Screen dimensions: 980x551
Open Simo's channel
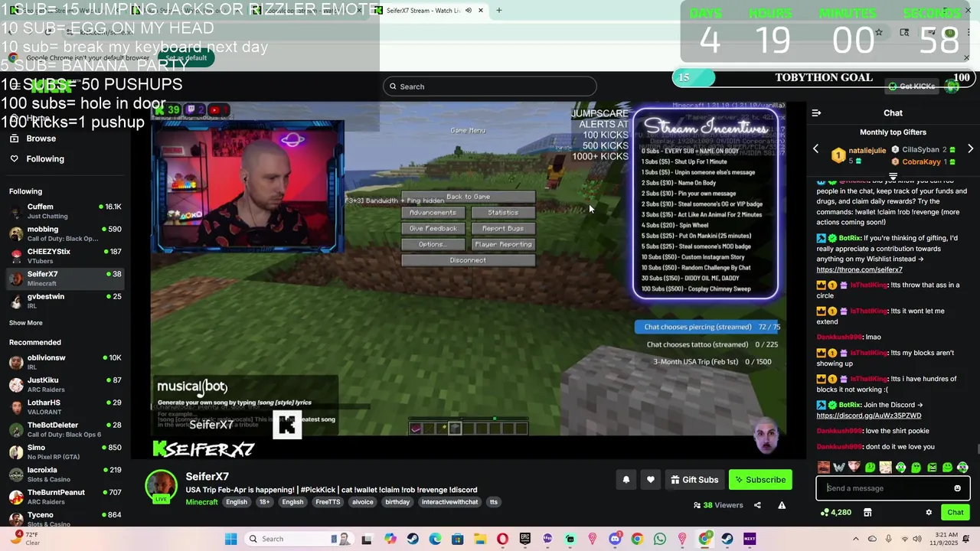pyautogui.click(x=65, y=452)
